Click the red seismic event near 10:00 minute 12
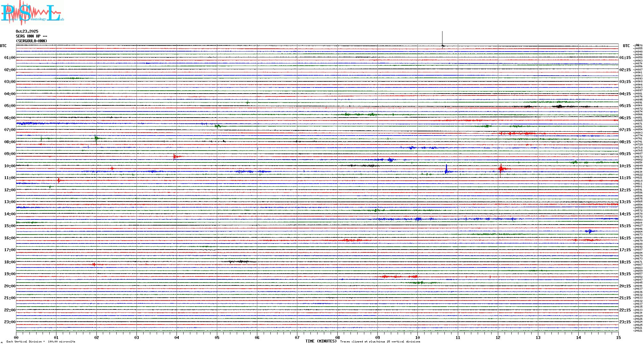Screen dimensions: 644x346 [501, 169]
